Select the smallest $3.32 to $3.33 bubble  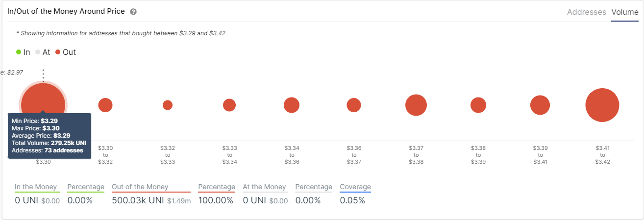click(168, 105)
